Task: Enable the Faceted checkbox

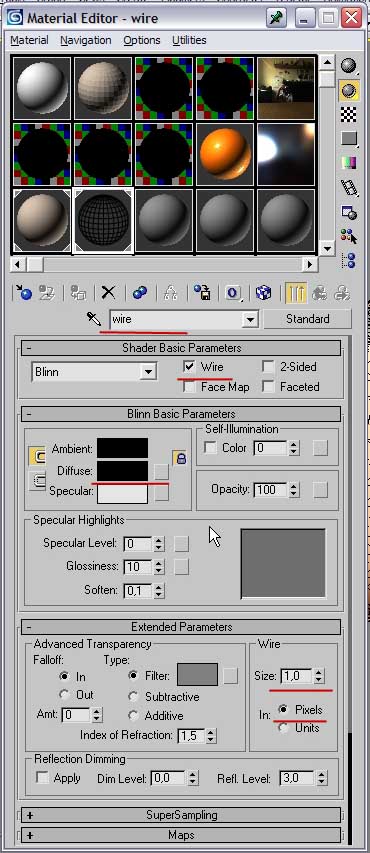Action: pyautogui.click(x=268, y=387)
